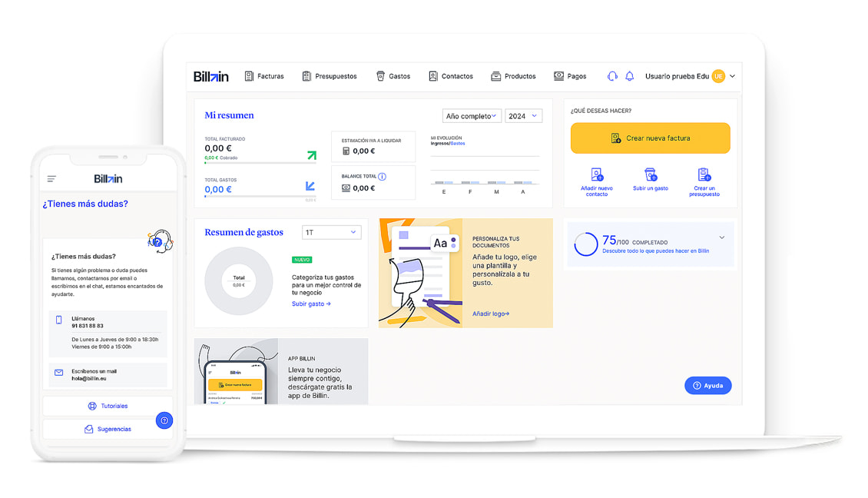This screenshot has height=498, width=868.
Task: Open the notifications bell icon
Action: click(x=629, y=76)
